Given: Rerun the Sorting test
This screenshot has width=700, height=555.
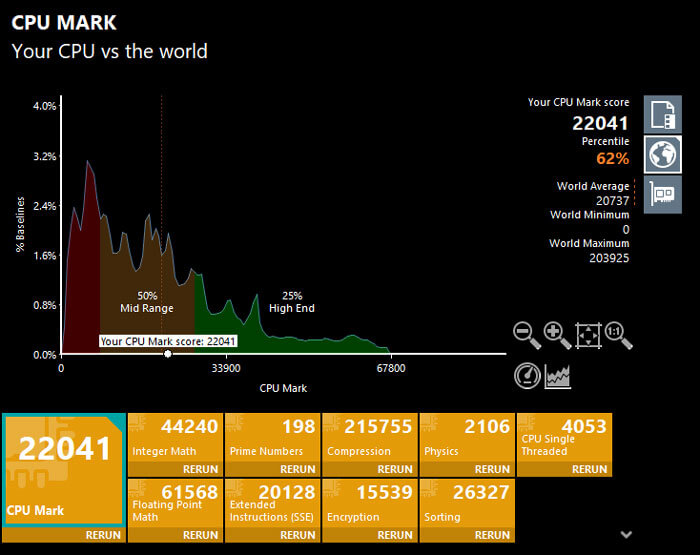Looking at the screenshot, I should tap(492, 535).
